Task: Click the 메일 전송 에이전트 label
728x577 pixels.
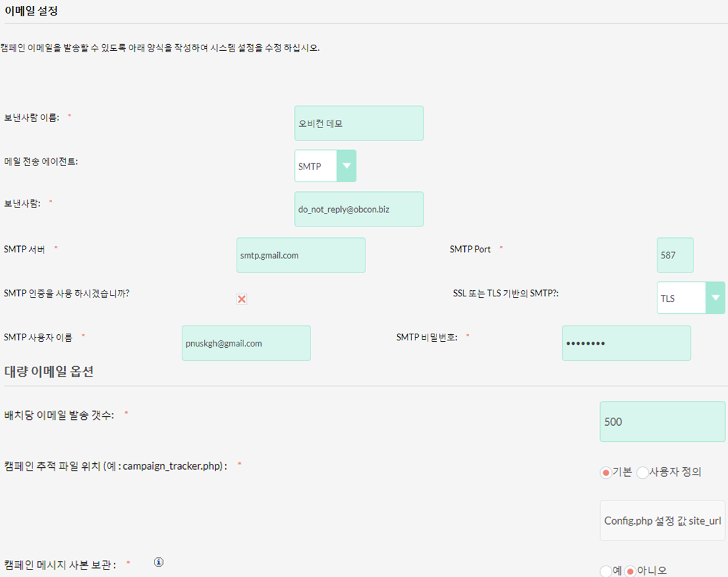Action: pos(41,161)
